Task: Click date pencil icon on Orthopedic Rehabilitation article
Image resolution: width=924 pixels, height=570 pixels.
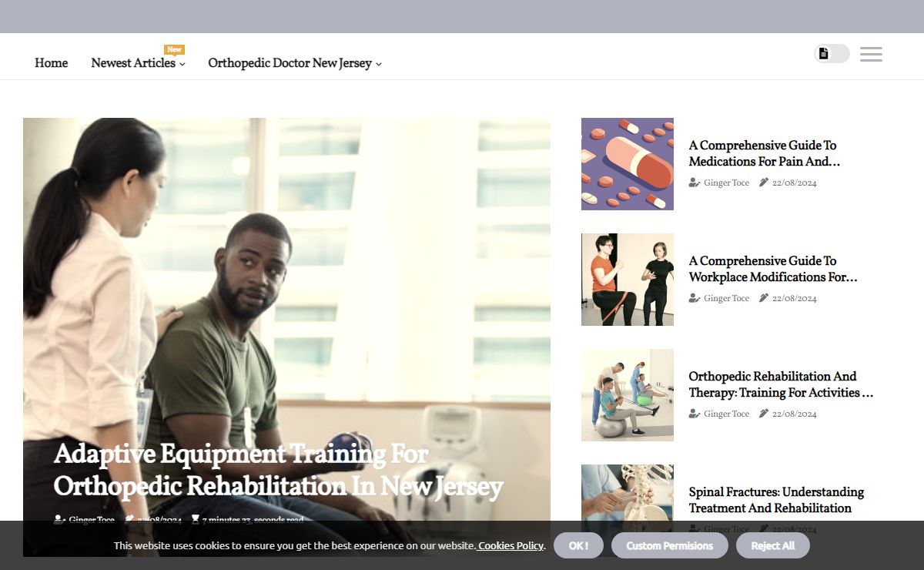Action: 764,414
